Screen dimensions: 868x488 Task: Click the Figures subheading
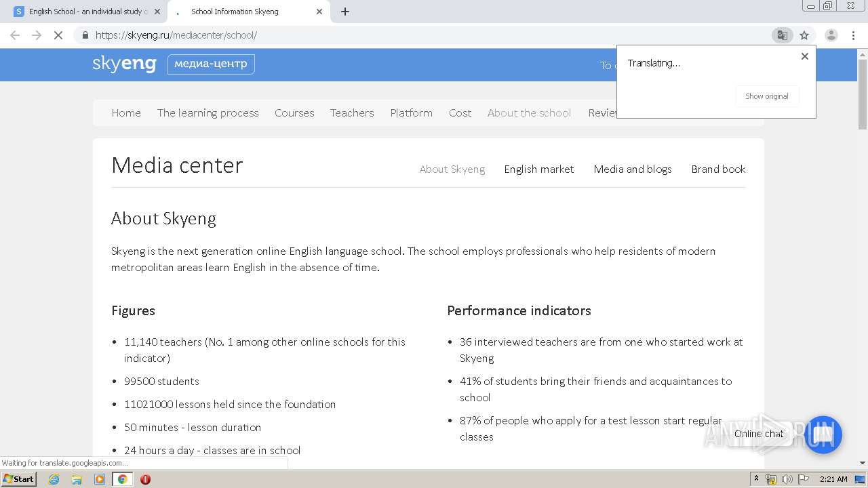click(x=133, y=310)
